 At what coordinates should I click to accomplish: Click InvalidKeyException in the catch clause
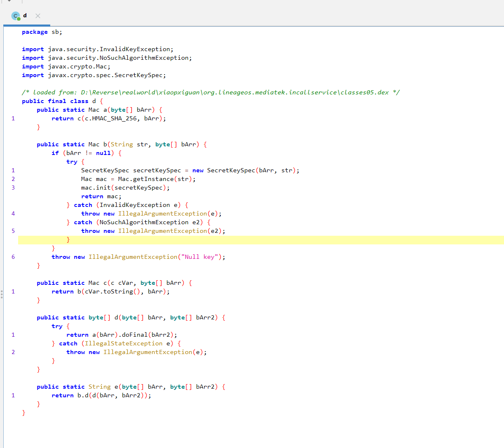click(x=135, y=205)
